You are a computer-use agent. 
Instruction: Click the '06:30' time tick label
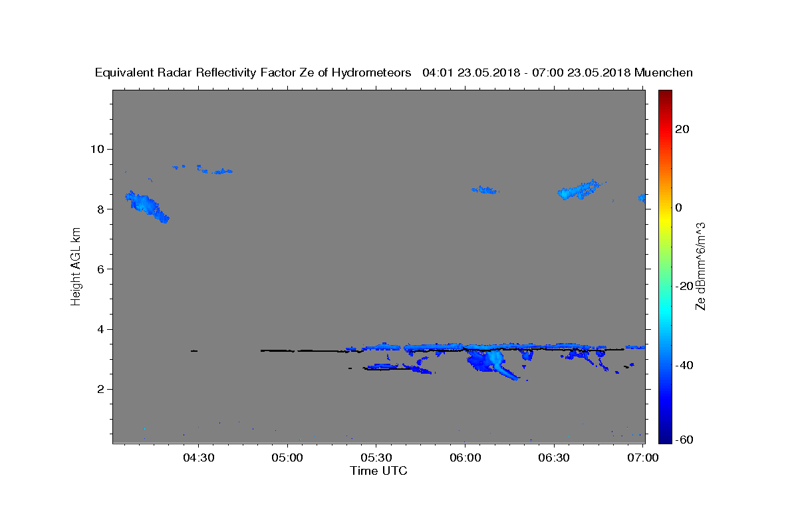(x=553, y=458)
